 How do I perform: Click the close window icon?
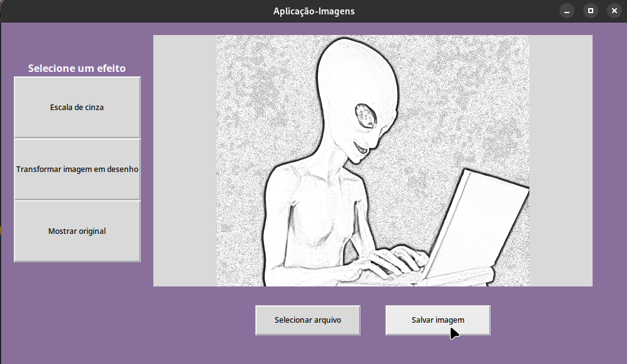click(x=614, y=11)
